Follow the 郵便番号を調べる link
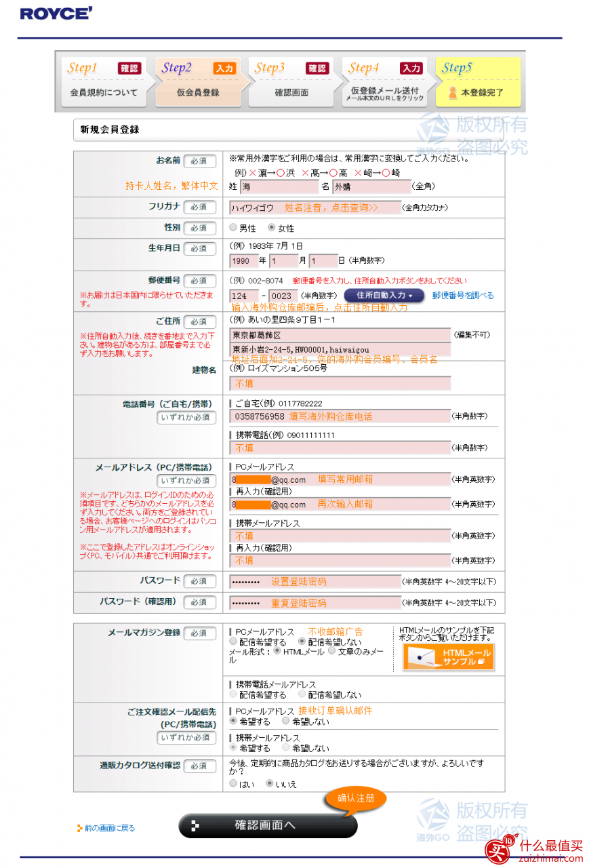The image size is (589, 868). pos(463,296)
